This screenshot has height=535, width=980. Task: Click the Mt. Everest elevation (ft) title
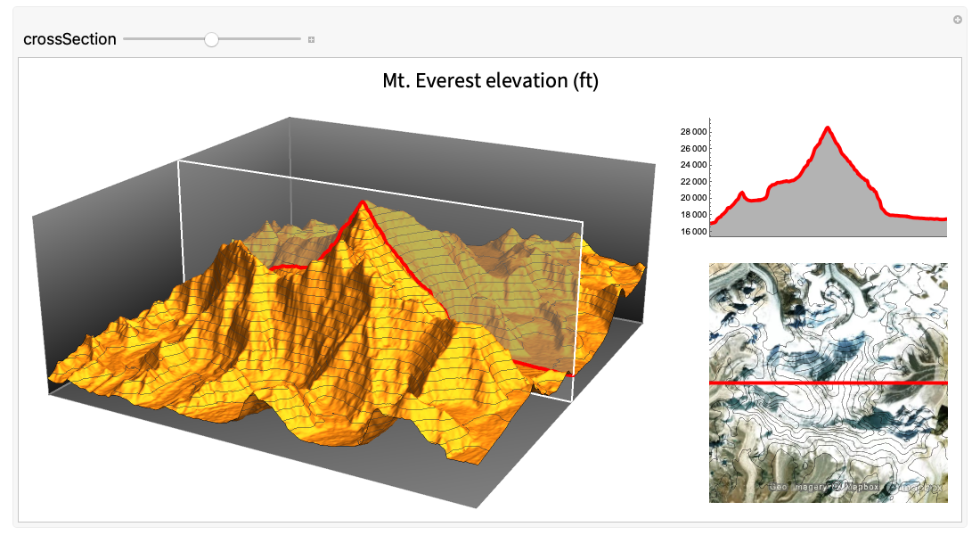(x=490, y=81)
